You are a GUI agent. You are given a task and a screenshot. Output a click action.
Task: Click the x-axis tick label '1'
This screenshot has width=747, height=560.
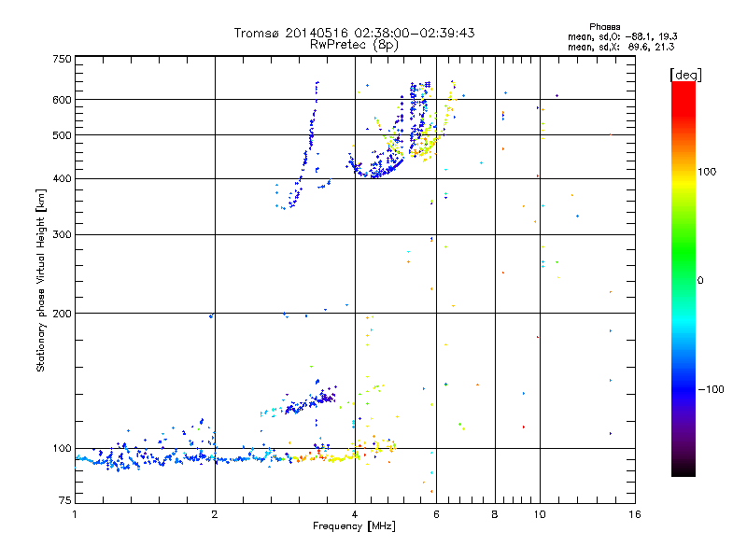click(x=75, y=514)
